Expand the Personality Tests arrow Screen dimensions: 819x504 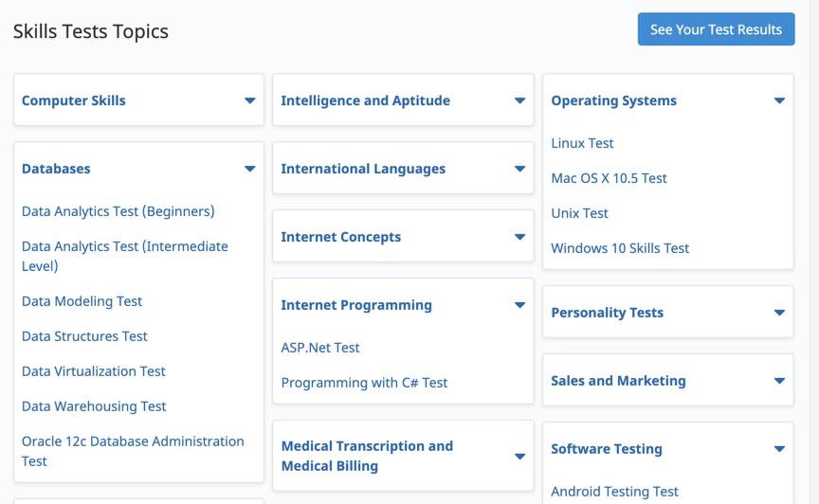click(779, 313)
